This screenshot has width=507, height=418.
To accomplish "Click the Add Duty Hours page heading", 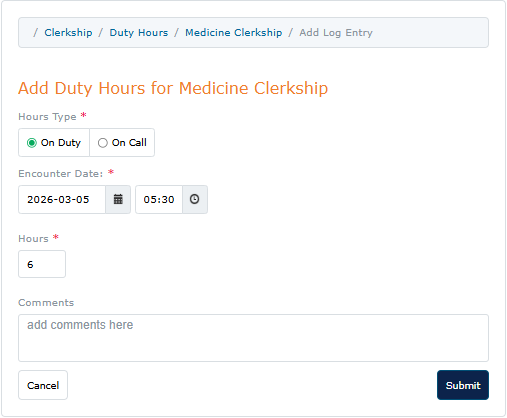I will tap(173, 88).
